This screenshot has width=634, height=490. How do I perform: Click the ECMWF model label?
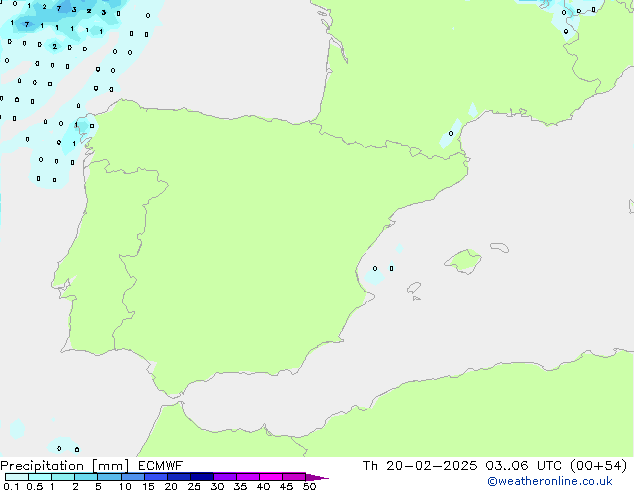(161, 466)
